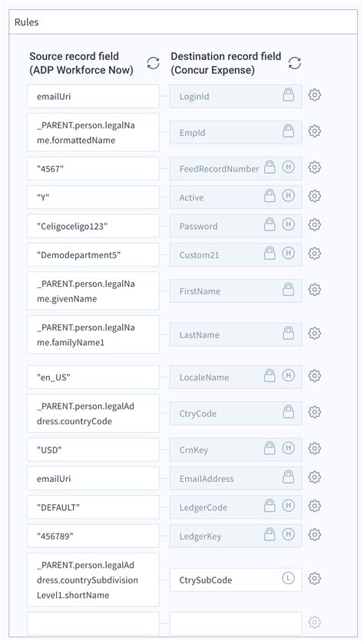364x641 pixels.
Task: Select the "Celigoceligo123" source field
Action: pyautogui.click(x=93, y=226)
